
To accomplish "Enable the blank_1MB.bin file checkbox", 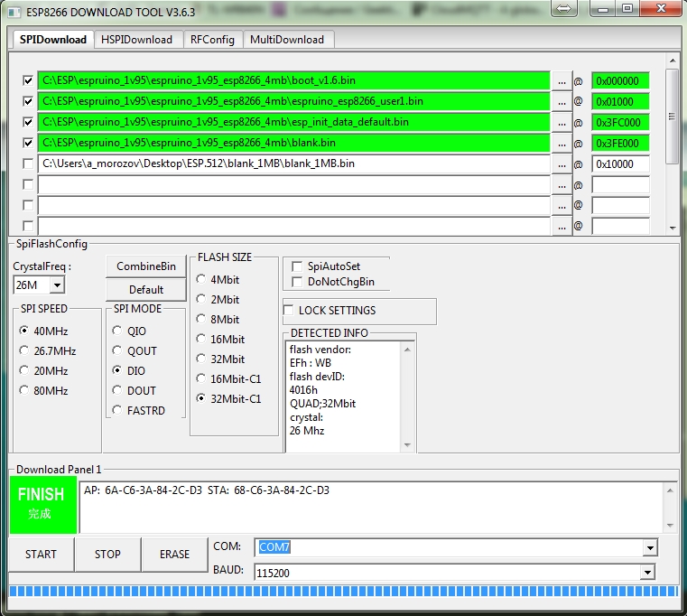I will coord(28,163).
